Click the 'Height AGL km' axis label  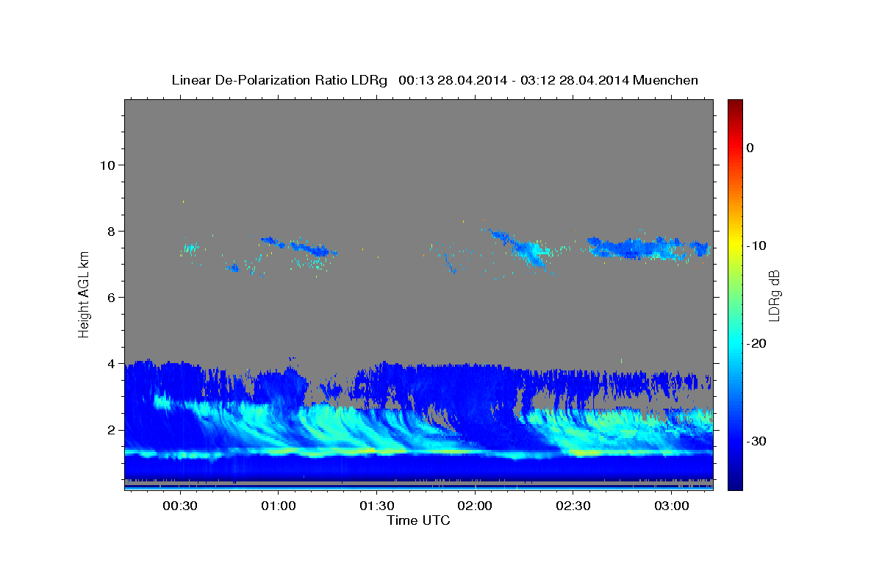point(85,294)
